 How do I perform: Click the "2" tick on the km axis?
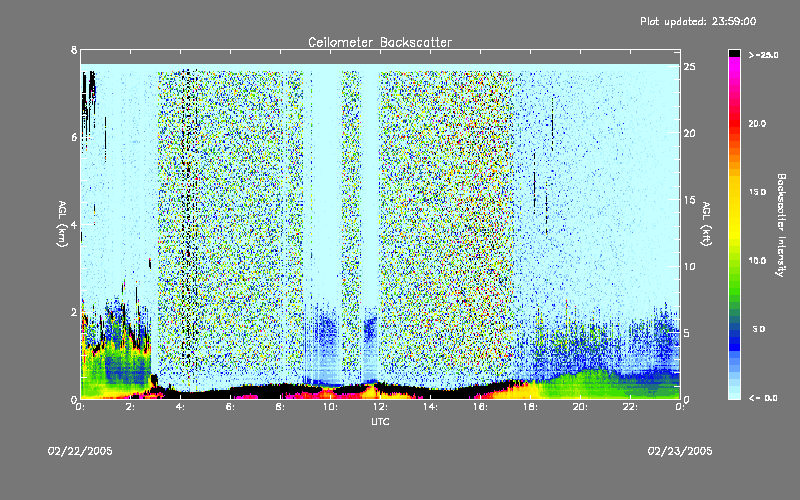pos(74,312)
